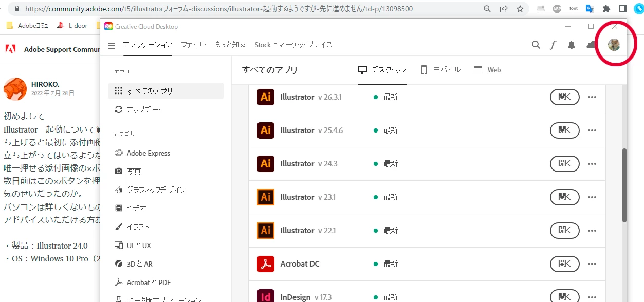Click the HIROKO. author name

pos(45,84)
